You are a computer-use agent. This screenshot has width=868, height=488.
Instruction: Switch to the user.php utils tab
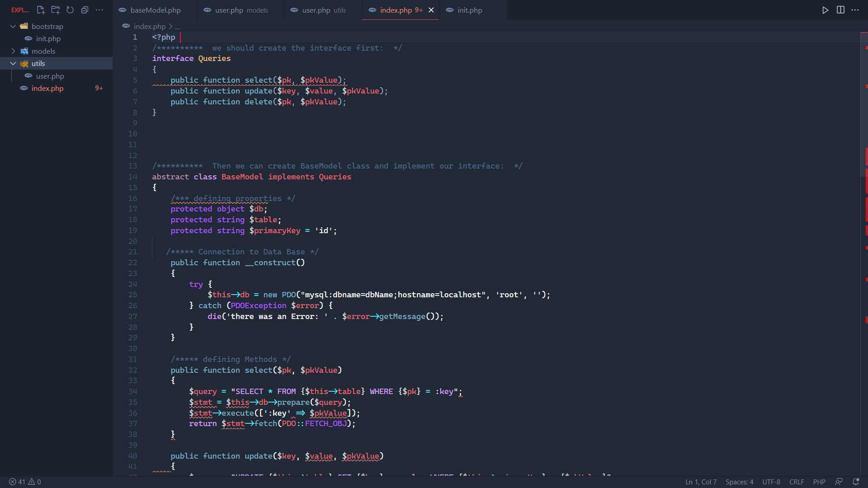[x=324, y=10]
